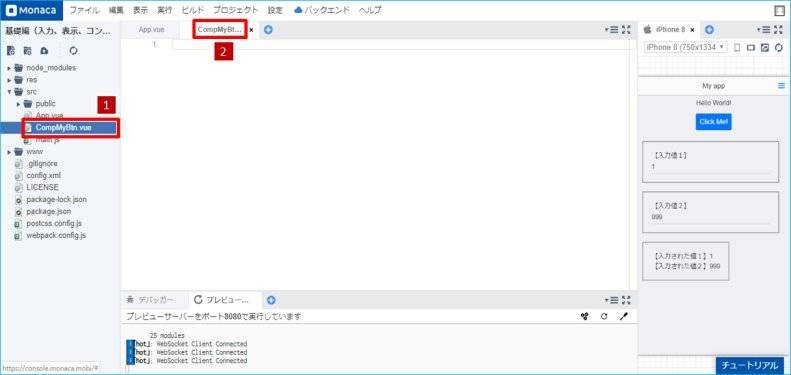The image size is (791, 375).
Task: Close the CompMyBtn editor tab
Action: pos(251,30)
